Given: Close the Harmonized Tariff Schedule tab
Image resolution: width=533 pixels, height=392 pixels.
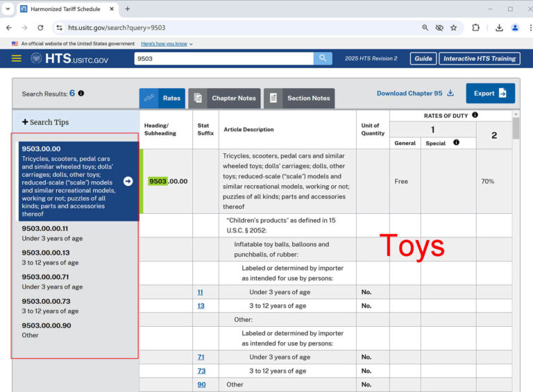Looking at the screenshot, I should (x=112, y=9).
